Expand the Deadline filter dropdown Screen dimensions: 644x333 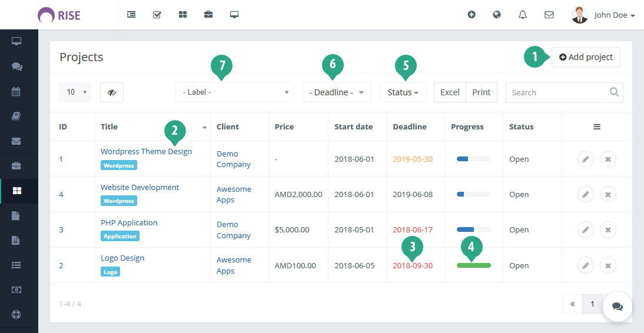(336, 92)
